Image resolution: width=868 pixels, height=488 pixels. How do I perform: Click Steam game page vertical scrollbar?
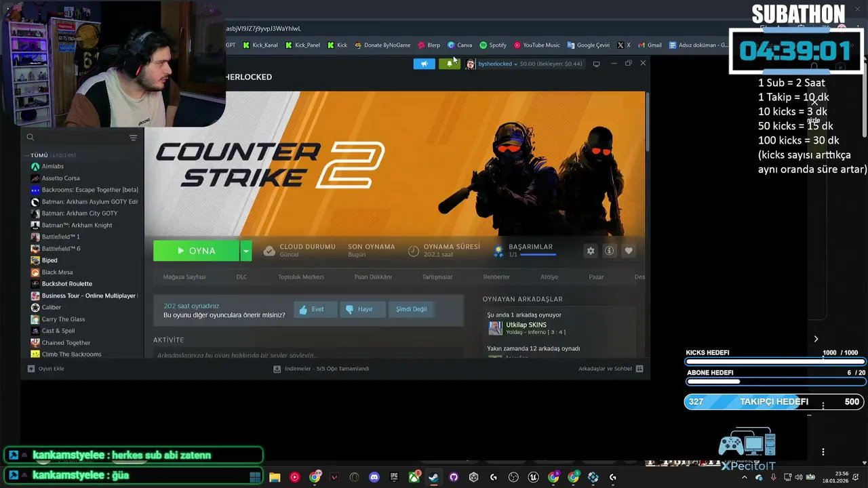[x=648, y=122]
